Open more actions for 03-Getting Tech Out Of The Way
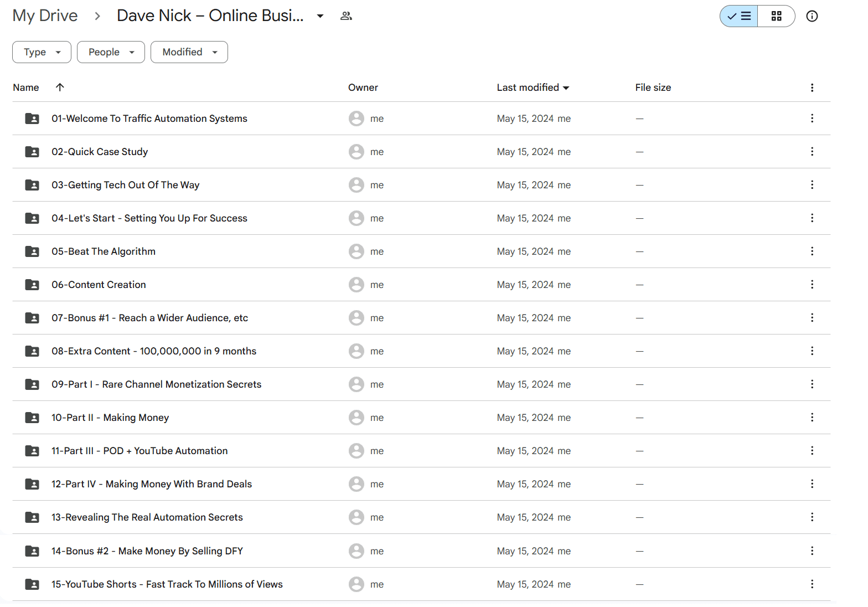 pyautogui.click(x=812, y=184)
